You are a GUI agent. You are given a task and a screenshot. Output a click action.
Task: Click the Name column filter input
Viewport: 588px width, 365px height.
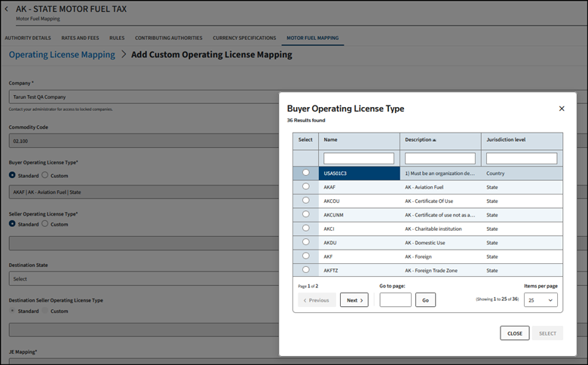point(359,158)
